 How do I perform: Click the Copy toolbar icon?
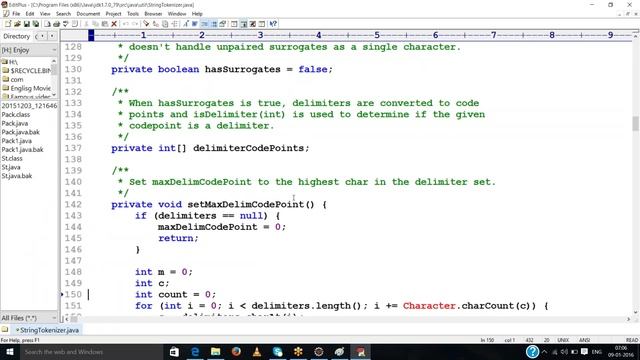[x=95, y=24]
